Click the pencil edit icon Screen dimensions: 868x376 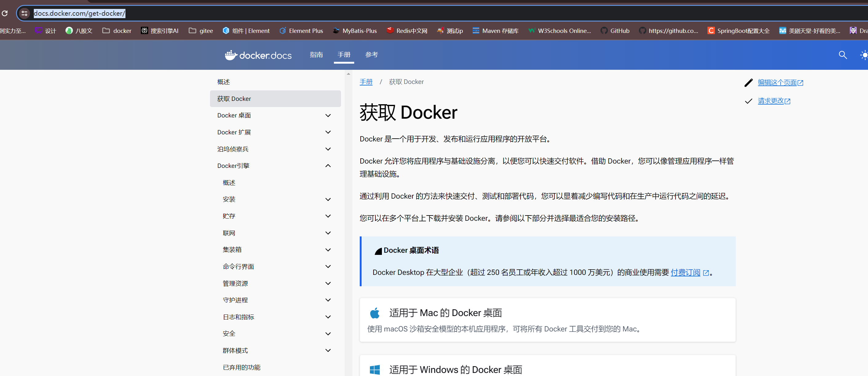coord(748,82)
